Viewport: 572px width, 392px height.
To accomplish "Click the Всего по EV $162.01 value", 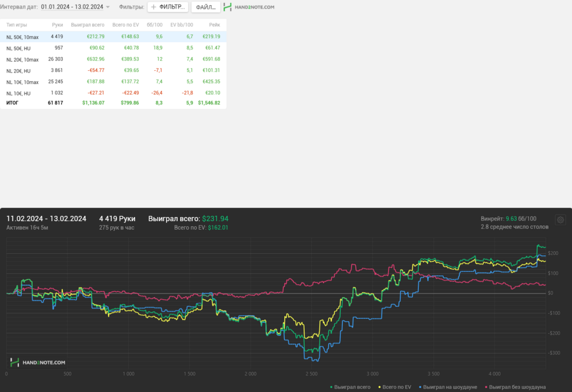I will point(218,227).
